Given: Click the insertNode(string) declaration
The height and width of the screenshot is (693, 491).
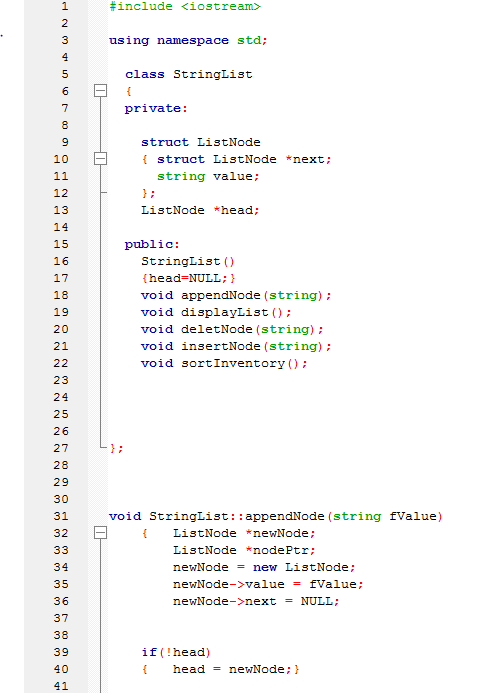Looking at the screenshot, I should [x=236, y=346].
